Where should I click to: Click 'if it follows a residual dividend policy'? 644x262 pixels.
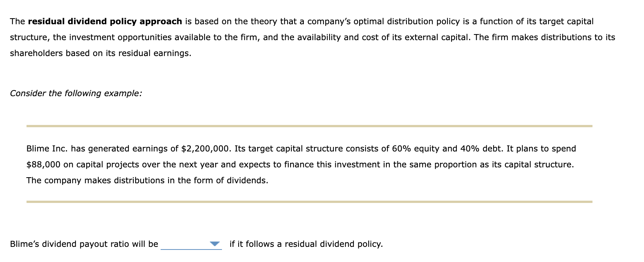[x=306, y=244]
